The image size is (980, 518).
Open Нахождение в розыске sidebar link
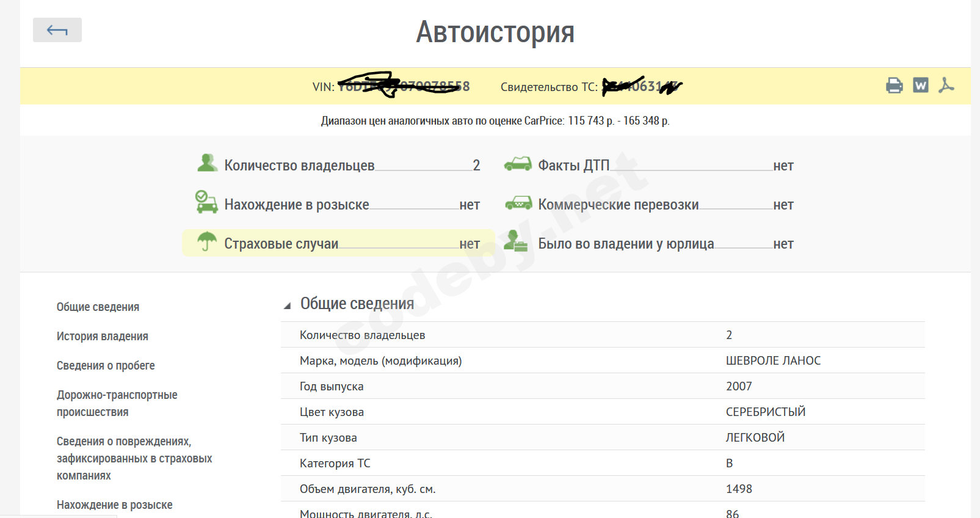pyautogui.click(x=115, y=505)
